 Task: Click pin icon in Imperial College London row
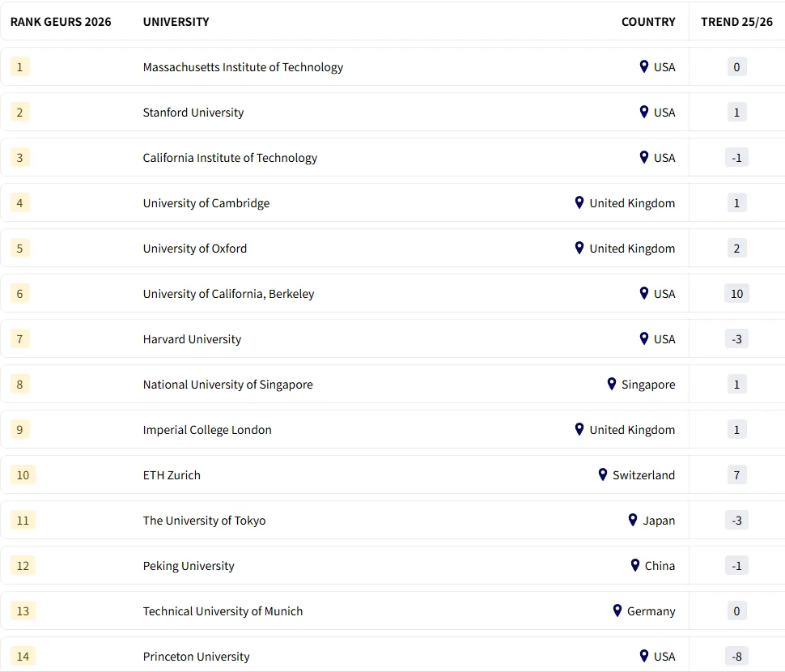[579, 429]
